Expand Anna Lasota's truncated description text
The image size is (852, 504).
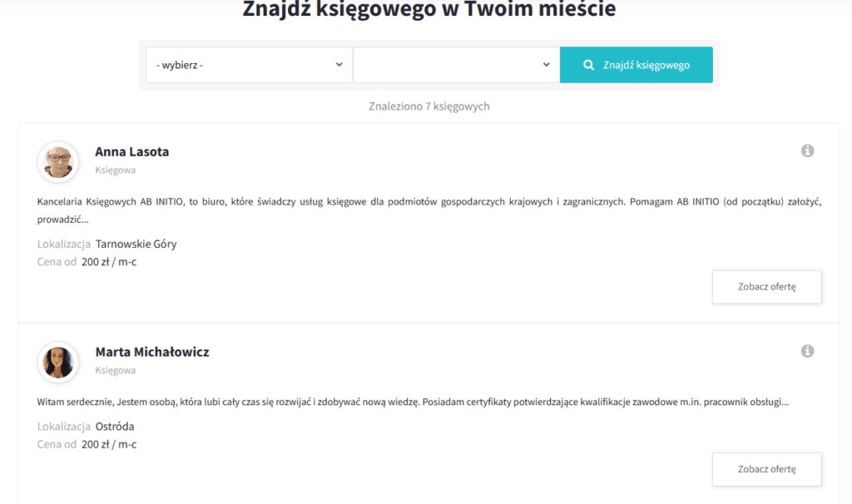61,221
